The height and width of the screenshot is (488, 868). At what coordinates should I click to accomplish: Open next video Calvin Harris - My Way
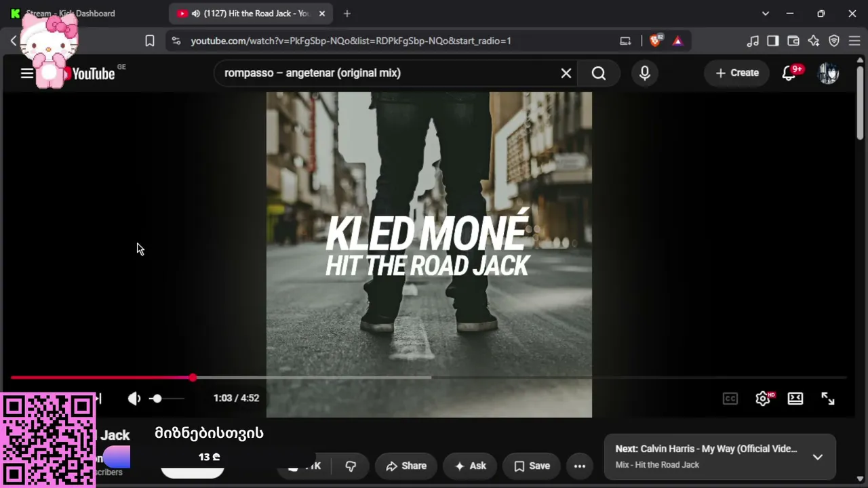pos(706,449)
